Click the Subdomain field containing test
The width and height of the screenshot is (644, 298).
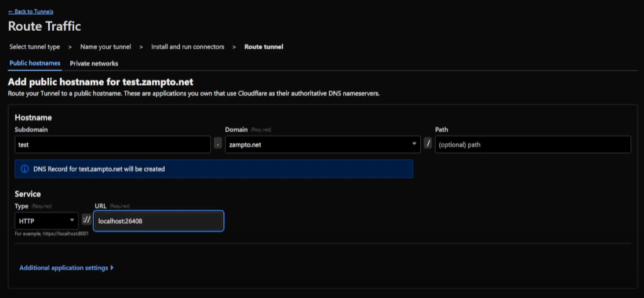112,145
